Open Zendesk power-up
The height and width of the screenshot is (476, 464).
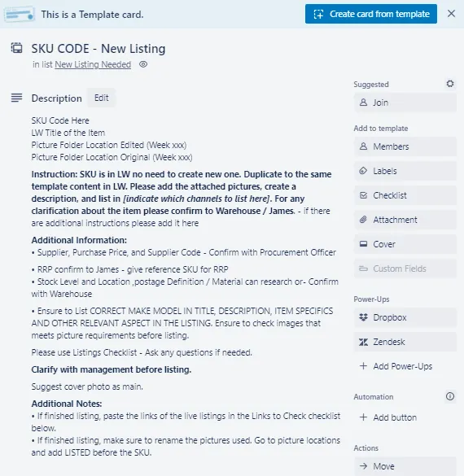pos(405,342)
